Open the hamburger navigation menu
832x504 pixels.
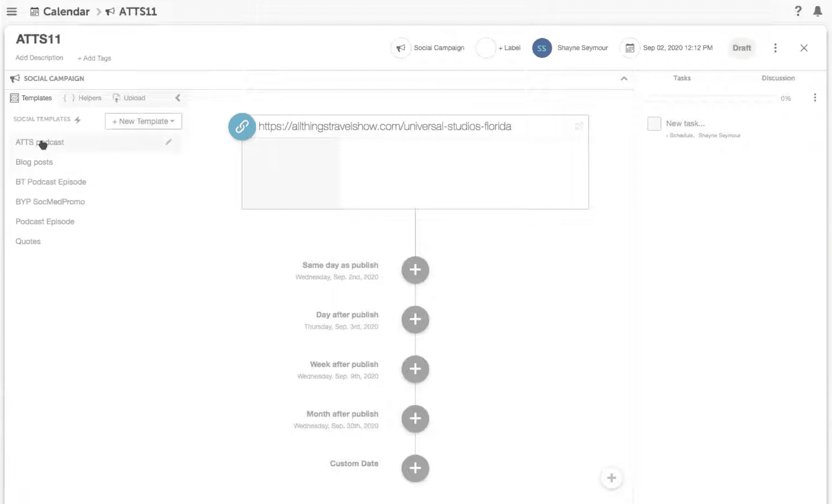click(11, 11)
